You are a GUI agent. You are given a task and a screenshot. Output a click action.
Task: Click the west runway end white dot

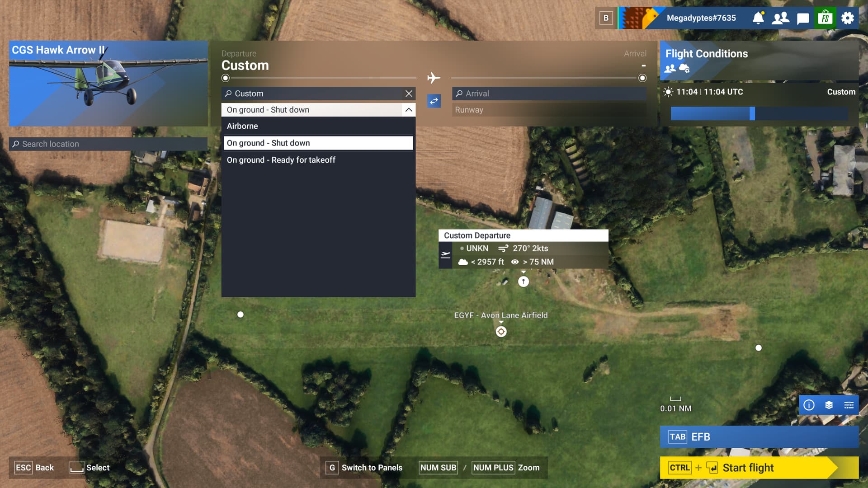241,314
